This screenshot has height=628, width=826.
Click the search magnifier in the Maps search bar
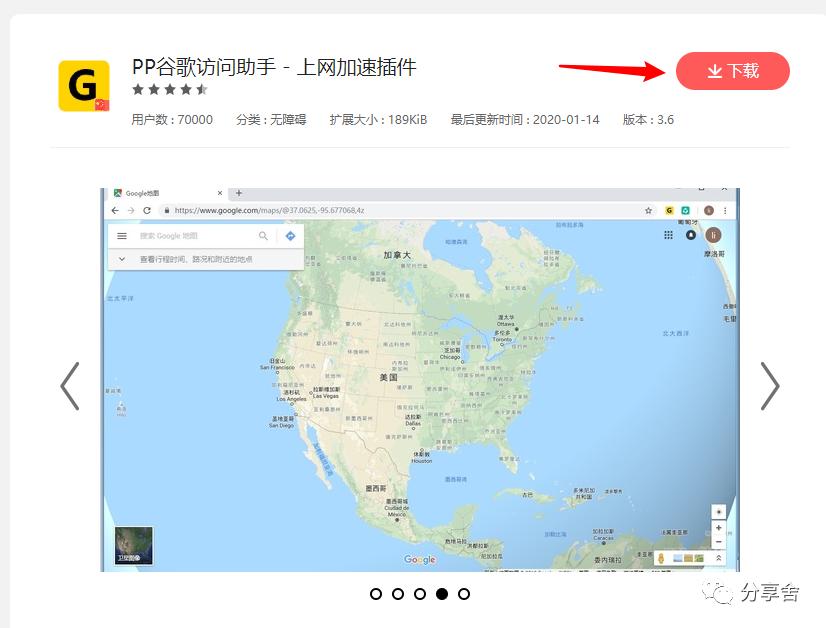tap(264, 236)
